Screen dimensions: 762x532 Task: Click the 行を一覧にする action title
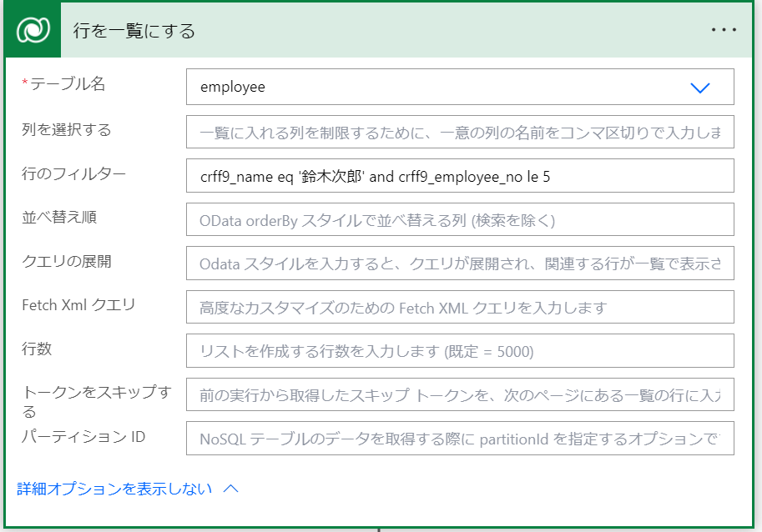coord(134,31)
